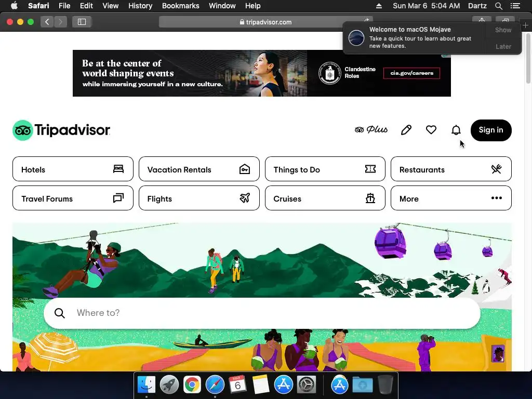The image size is (532, 399).
Task: Open the Window menu
Action: 222,6
